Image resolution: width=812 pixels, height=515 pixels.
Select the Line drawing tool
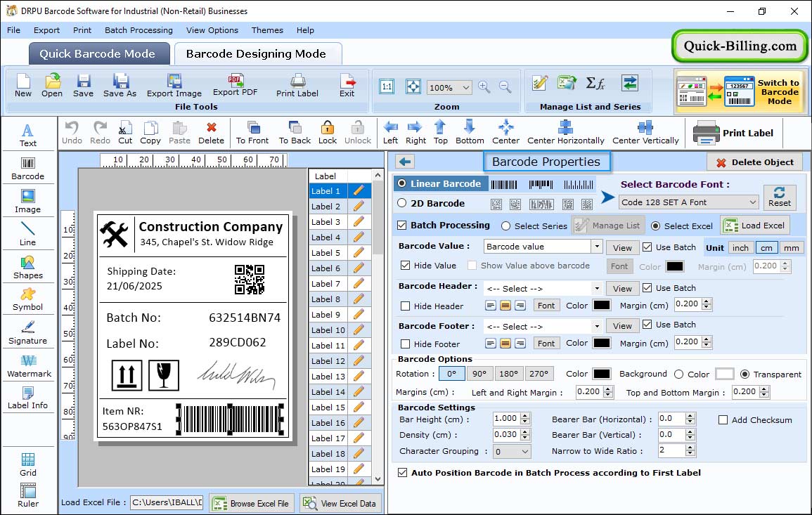28,235
